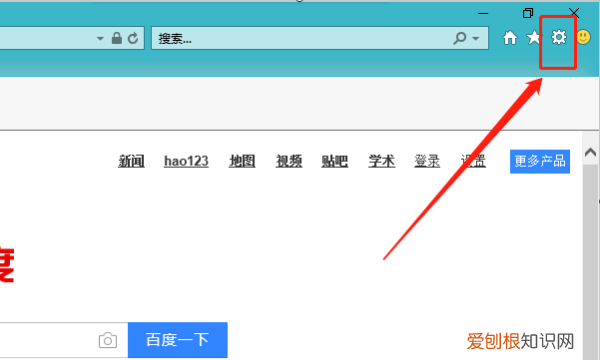The width and height of the screenshot is (600, 360).
Task: Click the 百度一下 search button
Action: 178,340
